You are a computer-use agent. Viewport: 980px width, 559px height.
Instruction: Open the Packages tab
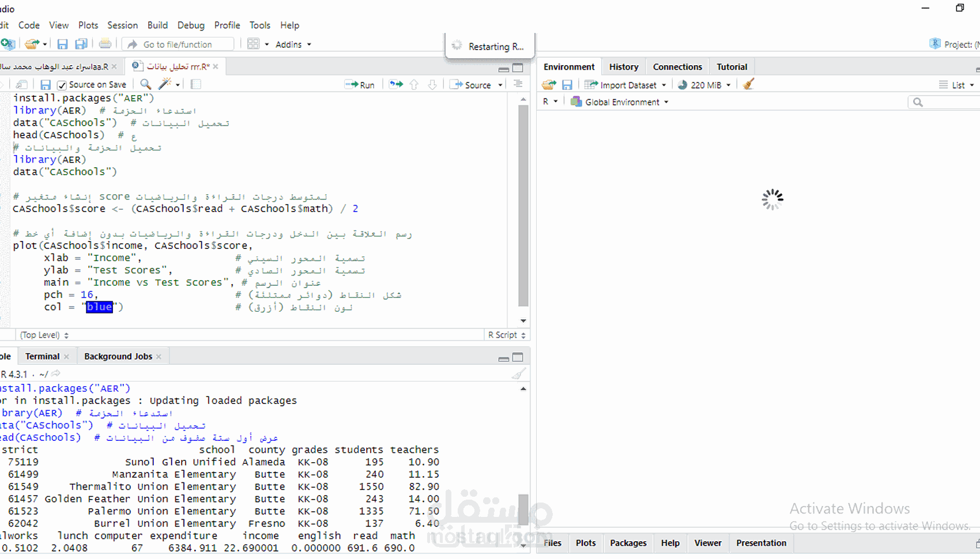(x=628, y=543)
